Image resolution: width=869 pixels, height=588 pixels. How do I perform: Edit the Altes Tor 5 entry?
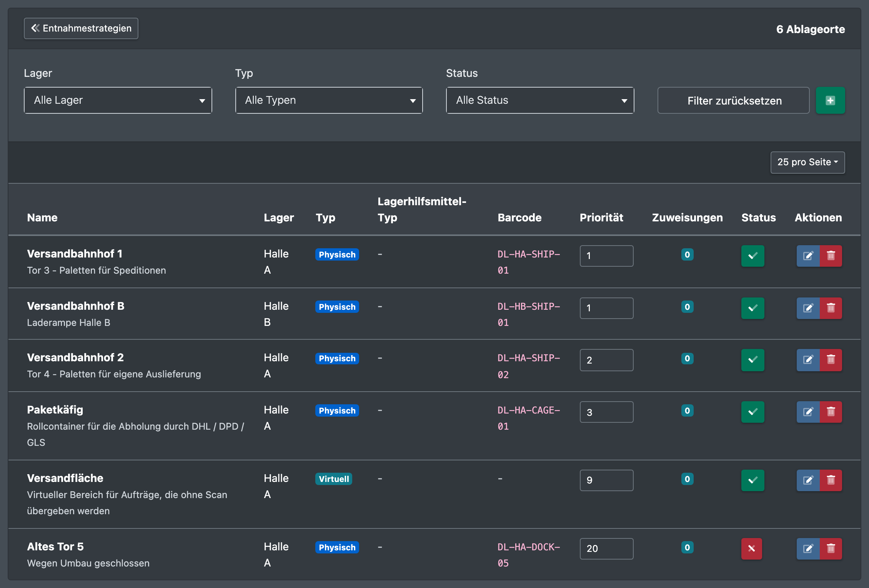(808, 549)
